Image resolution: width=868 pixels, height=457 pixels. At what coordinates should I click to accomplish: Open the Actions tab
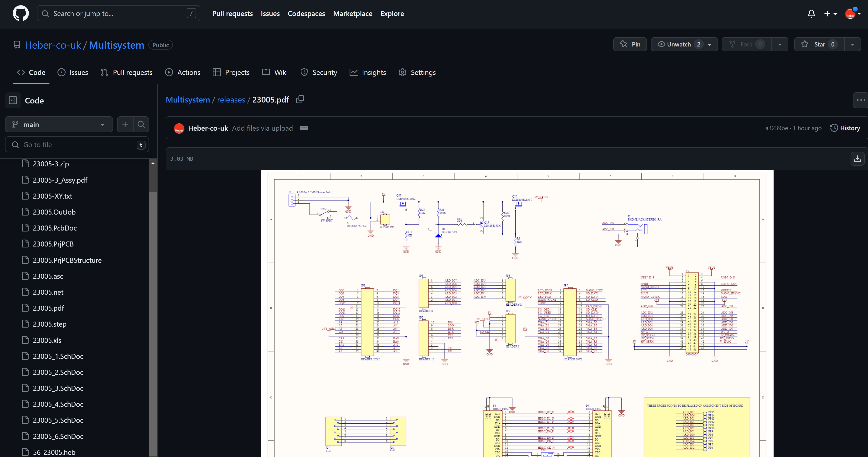[183, 72]
